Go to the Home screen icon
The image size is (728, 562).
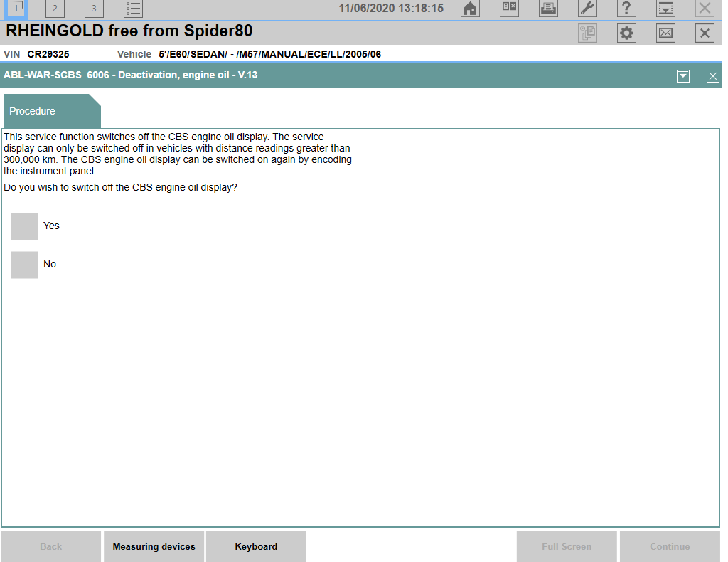point(471,9)
